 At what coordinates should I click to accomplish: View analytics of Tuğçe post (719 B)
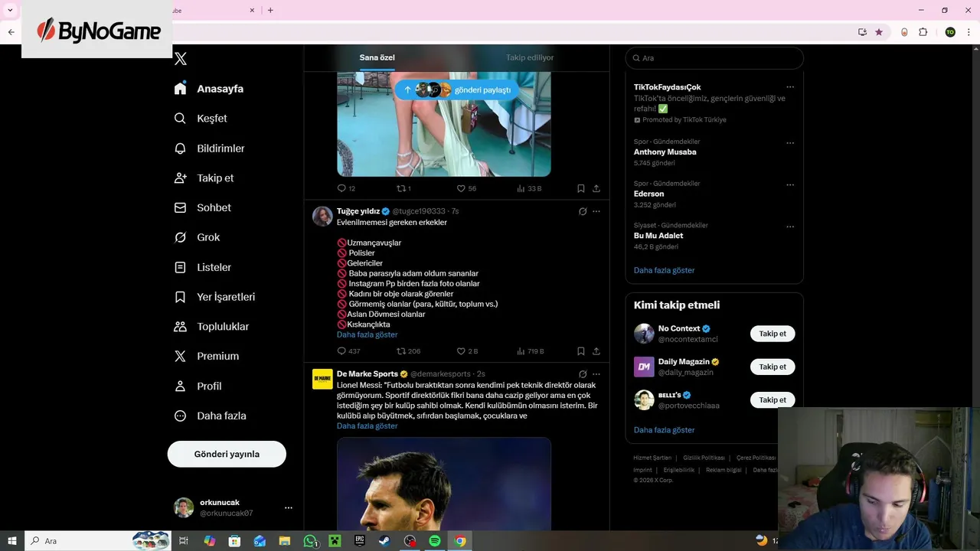click(x=530, y=351)
